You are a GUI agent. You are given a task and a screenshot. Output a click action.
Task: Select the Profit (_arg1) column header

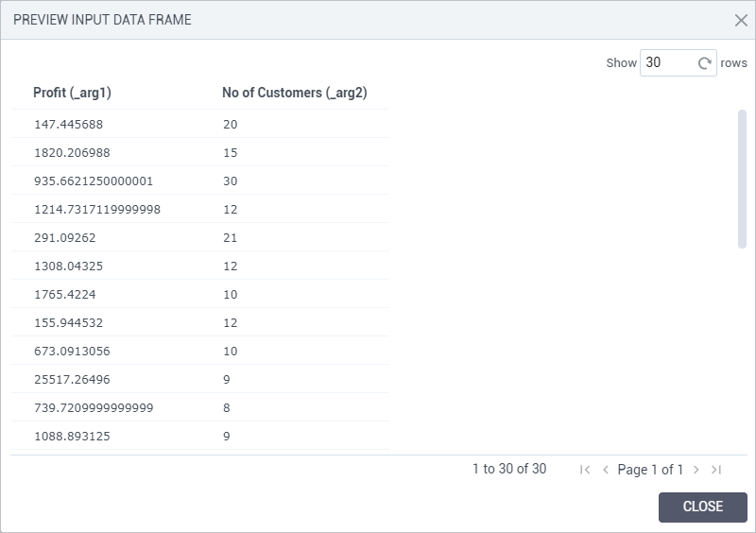coord(73,93)
